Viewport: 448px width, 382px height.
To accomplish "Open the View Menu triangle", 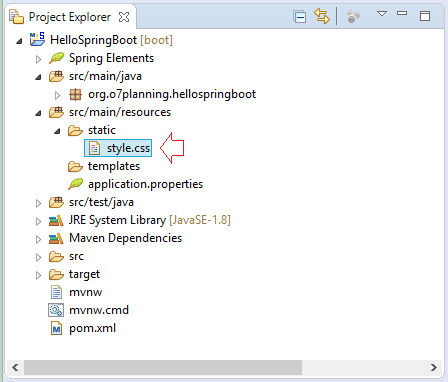I will tap(382, 14).
